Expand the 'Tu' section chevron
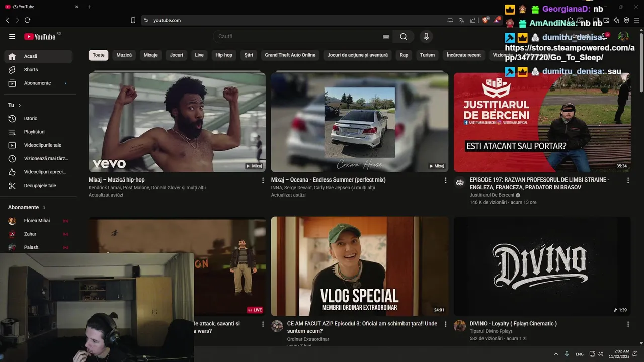Image resolution: width=644 pixels, height=362 pixels. (x=20, y=105)
